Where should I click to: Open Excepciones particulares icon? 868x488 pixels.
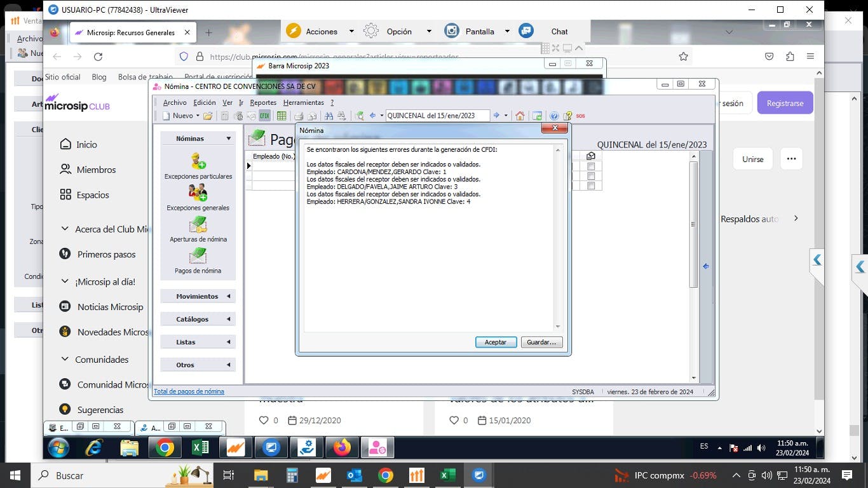[x=198, y=161]
